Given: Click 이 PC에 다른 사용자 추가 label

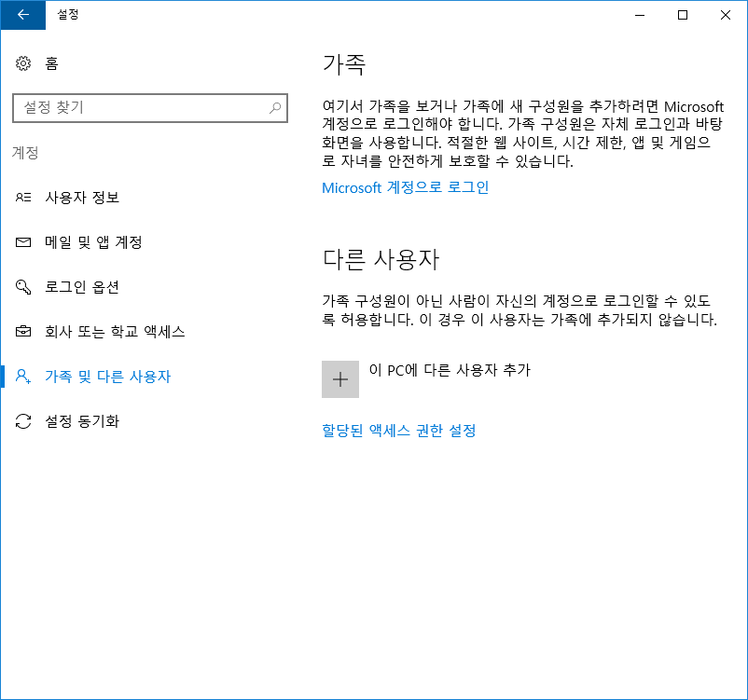Looking at the screenshot, I should coord(450,370).
